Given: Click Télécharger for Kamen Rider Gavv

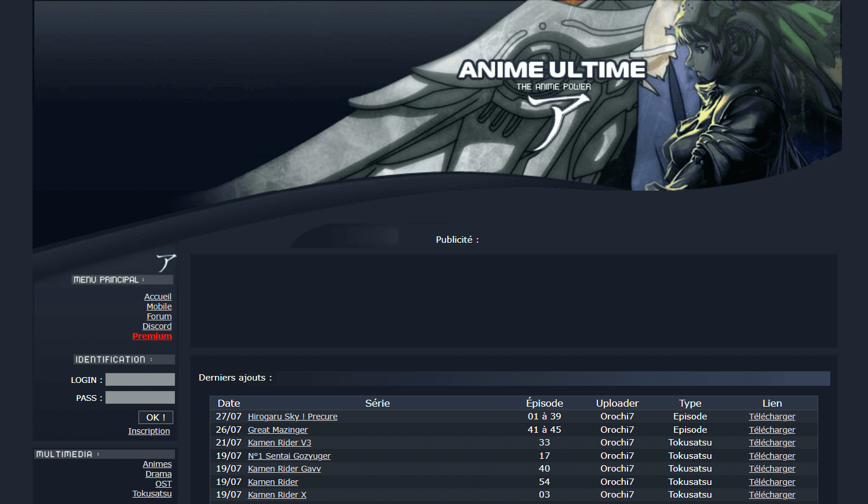Looking at the screenshot, I should click(x=772, y=469).
